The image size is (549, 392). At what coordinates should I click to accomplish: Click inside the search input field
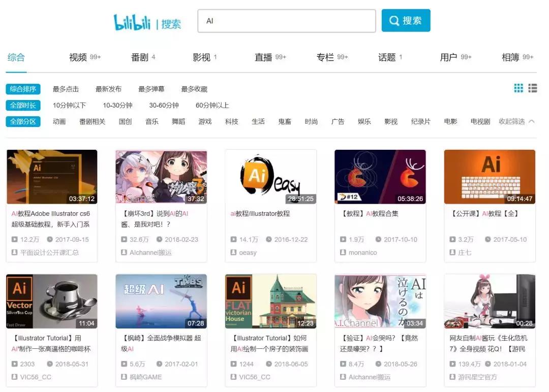(285, 21)
